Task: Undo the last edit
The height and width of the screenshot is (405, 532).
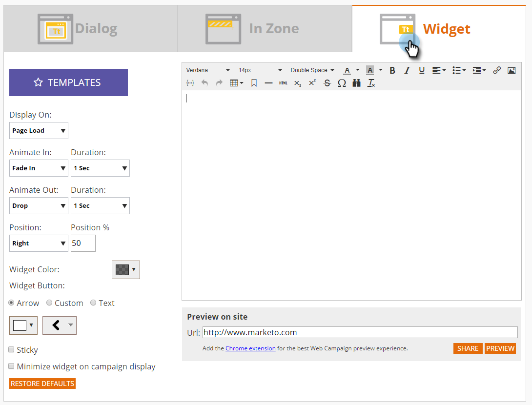Action: (205, 83)
